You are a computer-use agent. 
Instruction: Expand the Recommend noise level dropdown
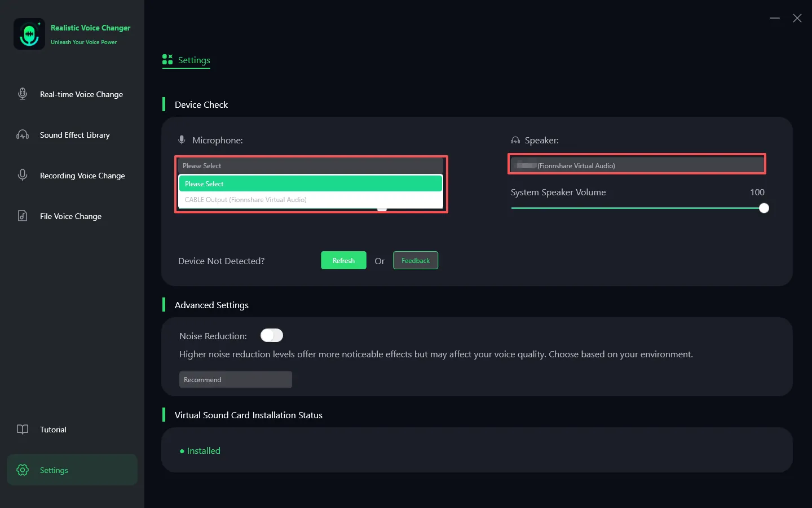tap(235, 380)
